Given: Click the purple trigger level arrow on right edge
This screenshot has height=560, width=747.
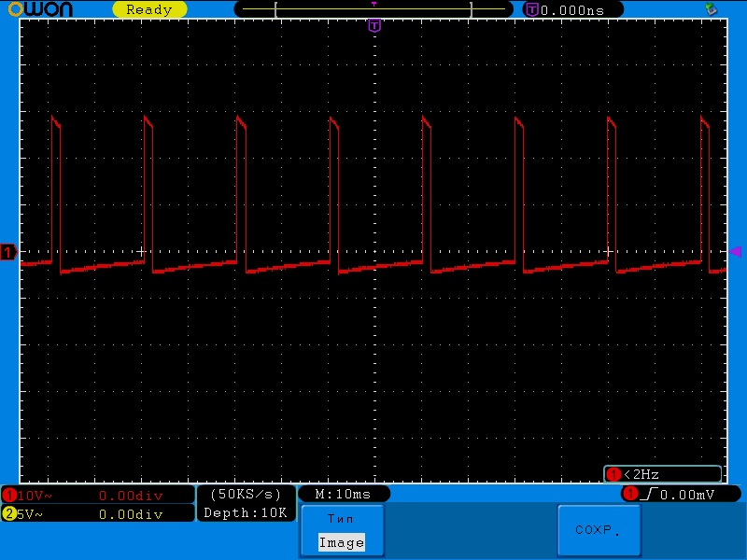Looking at the screenshot, I should [735, 252].
